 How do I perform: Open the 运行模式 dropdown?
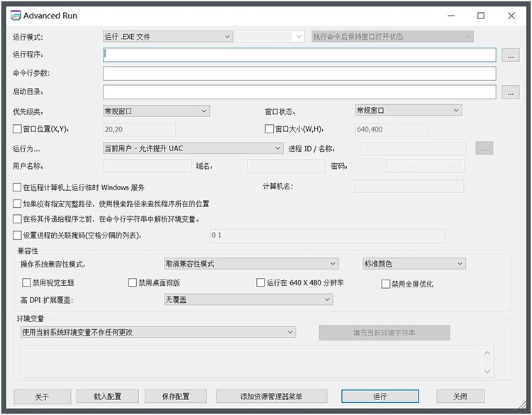167,36
